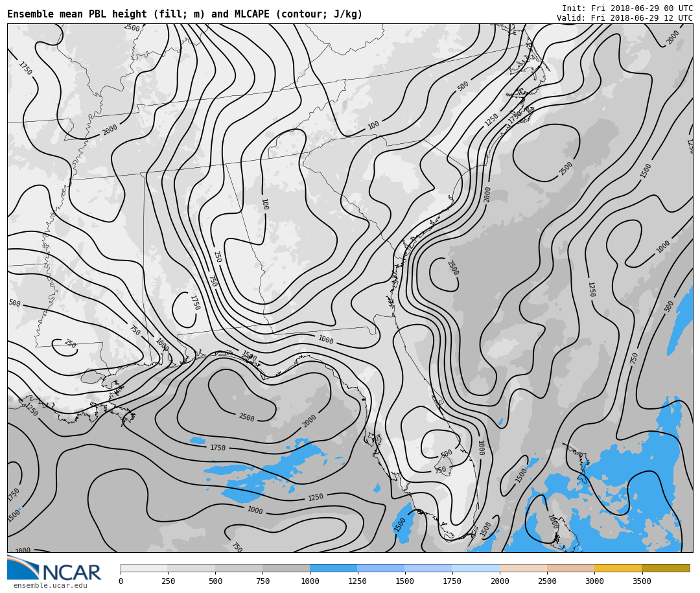Viewport: 700px width, 593px height.
Task: Click the colorbar tick label '750'
Action: point(262,581)
